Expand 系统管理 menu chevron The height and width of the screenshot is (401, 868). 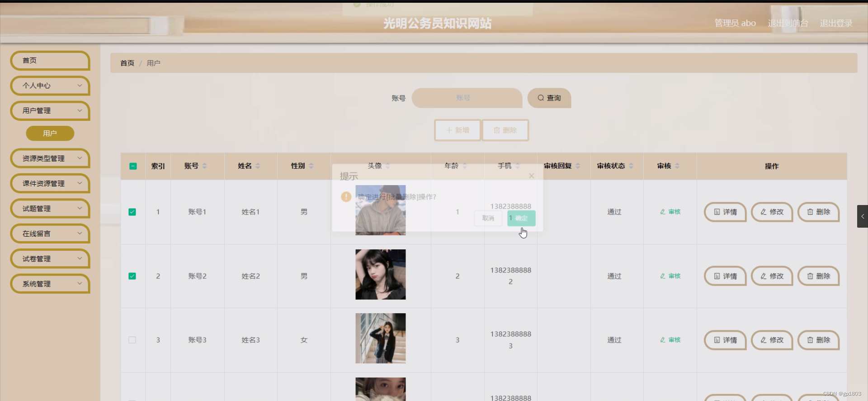tap(80, 284)
